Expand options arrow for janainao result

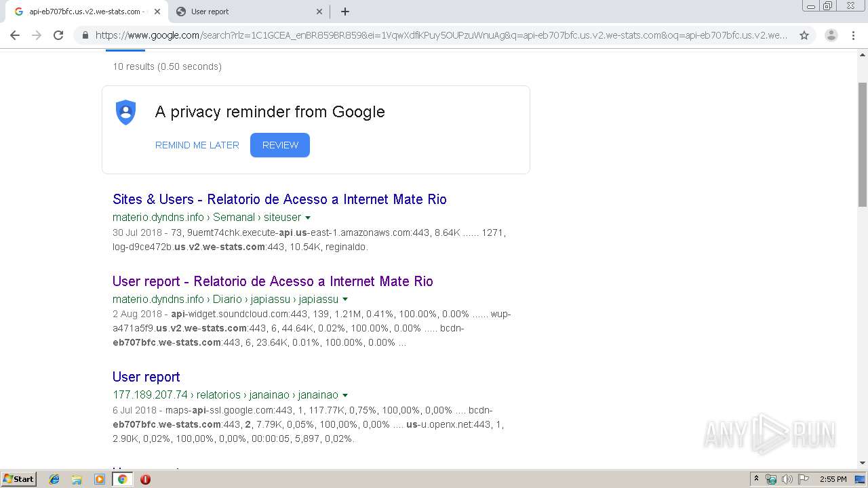point(345,395)
